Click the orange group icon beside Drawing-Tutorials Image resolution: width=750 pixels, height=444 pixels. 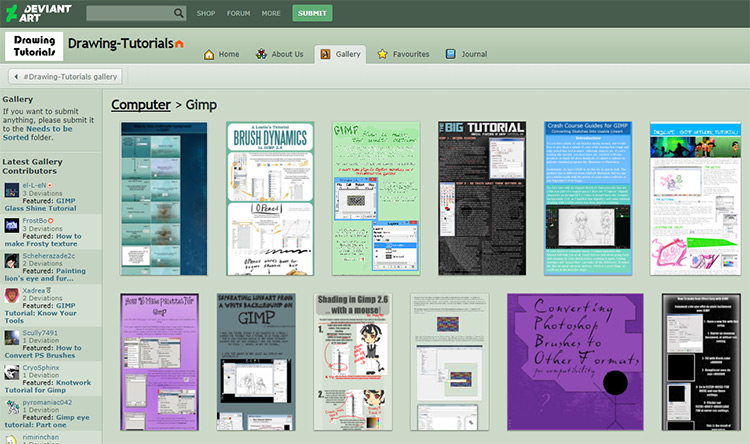(179, 44)
